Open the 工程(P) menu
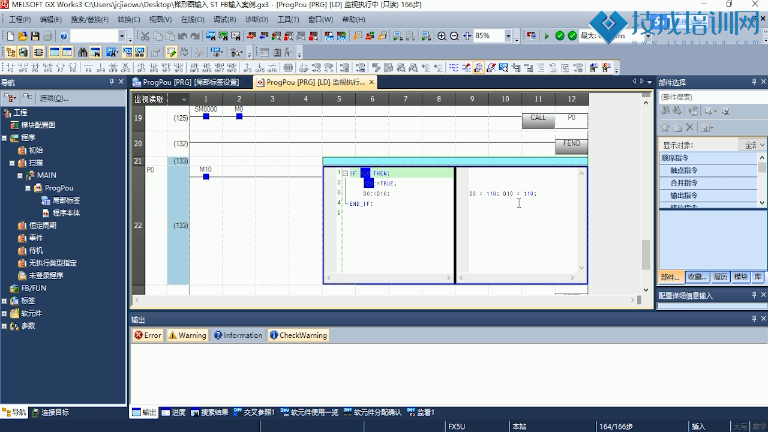The image size is (768, 432). point(20,20)
